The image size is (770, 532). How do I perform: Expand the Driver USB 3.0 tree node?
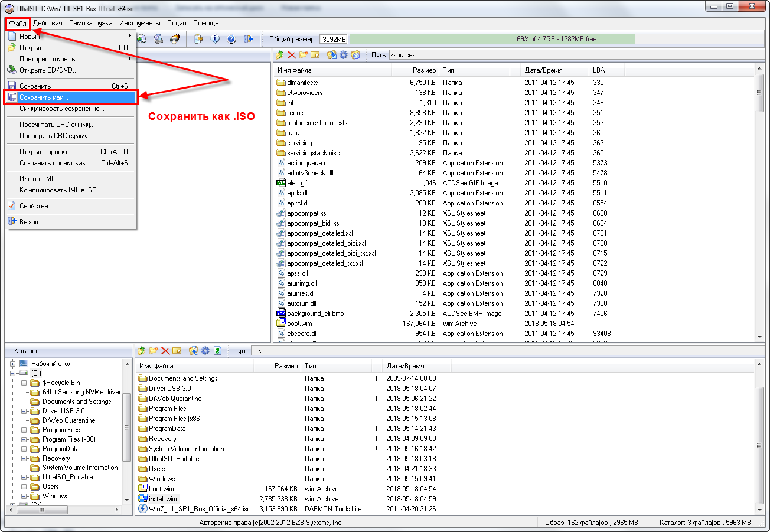pyautogui.click(x=24, y=411)
